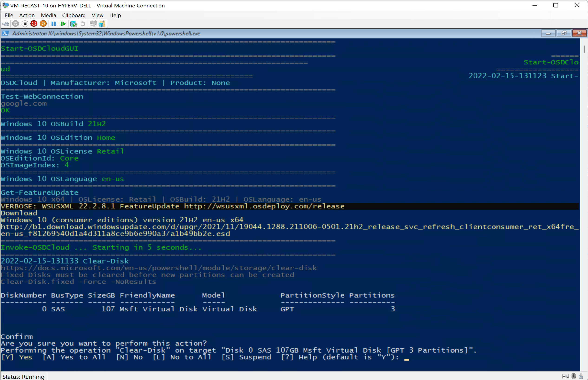
Task: Click the Clear-Disk documentation URL
Action: click(x=158, y=268)
